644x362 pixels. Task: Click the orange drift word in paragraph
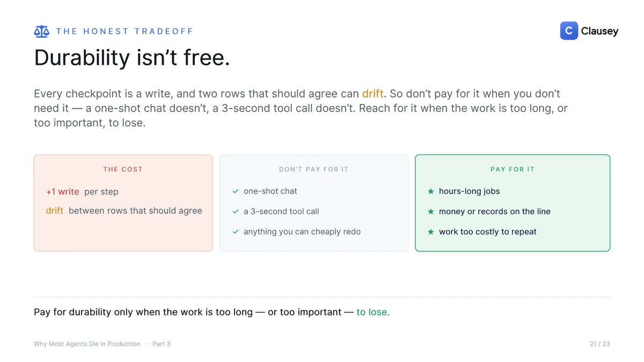click(373, 93)
